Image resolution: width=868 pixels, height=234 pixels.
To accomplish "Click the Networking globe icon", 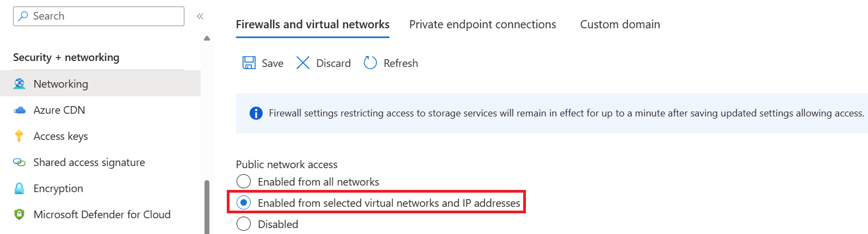I will pos(20,84).
